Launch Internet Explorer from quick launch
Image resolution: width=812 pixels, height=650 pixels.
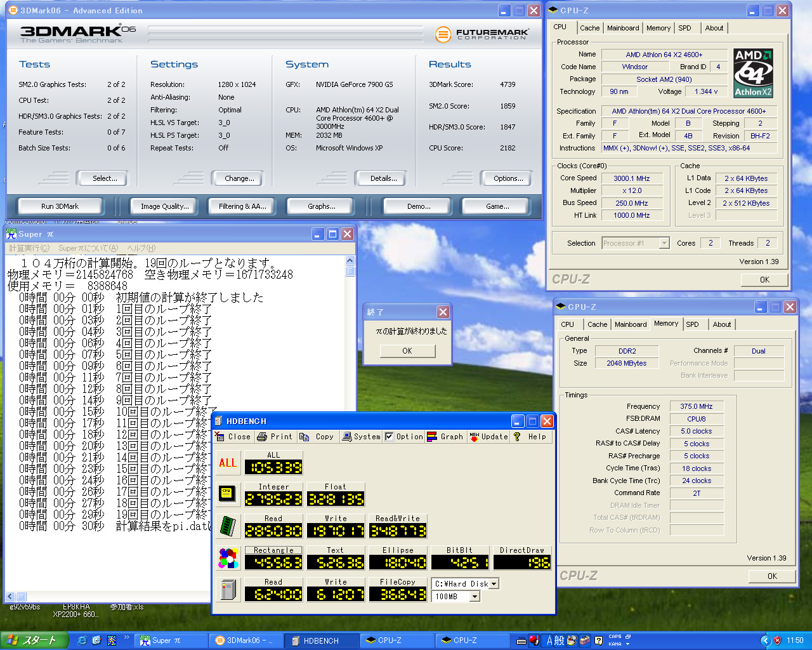pos(82,640)
